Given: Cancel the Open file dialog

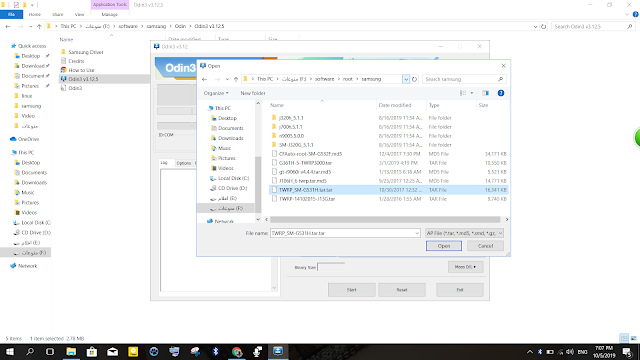Looking at the screenshot, I should [485, 246].
